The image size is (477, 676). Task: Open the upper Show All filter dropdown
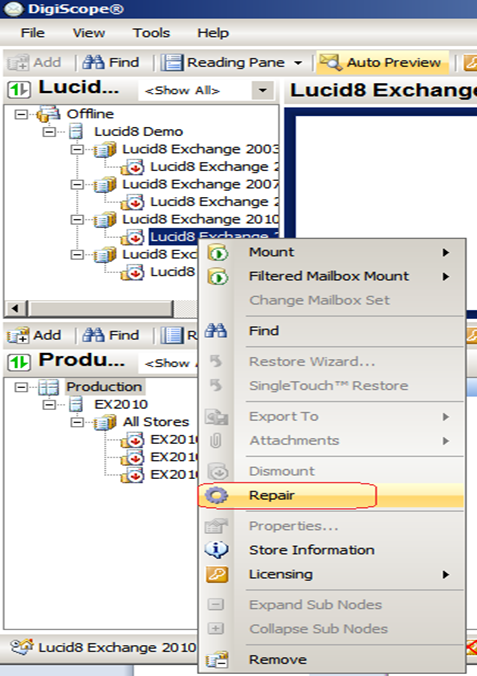click(x=263, y=91)
